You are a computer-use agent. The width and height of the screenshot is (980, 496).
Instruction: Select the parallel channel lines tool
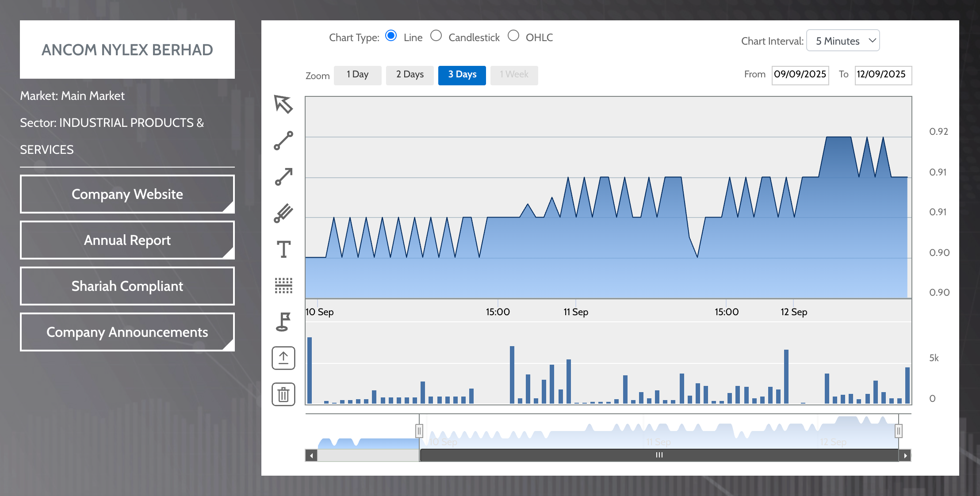tap(283, 213)
